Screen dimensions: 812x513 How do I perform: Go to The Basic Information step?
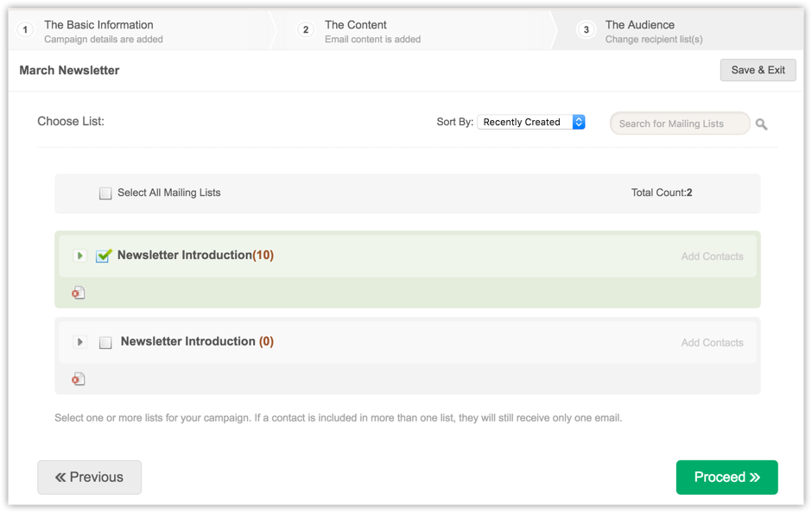pyautogui.click(x=98, y=25)
